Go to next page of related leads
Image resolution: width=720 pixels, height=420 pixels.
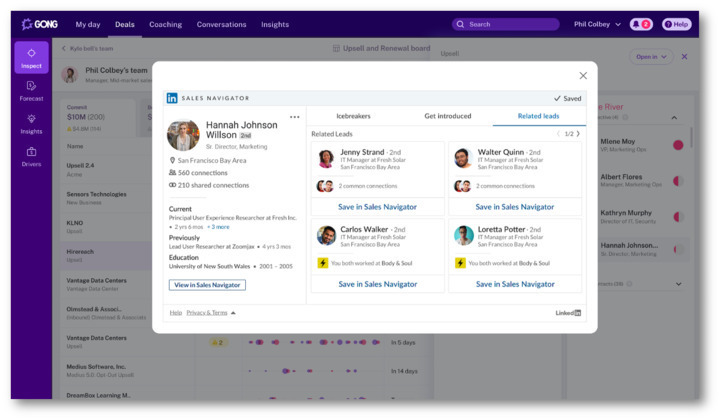[578, 134]
